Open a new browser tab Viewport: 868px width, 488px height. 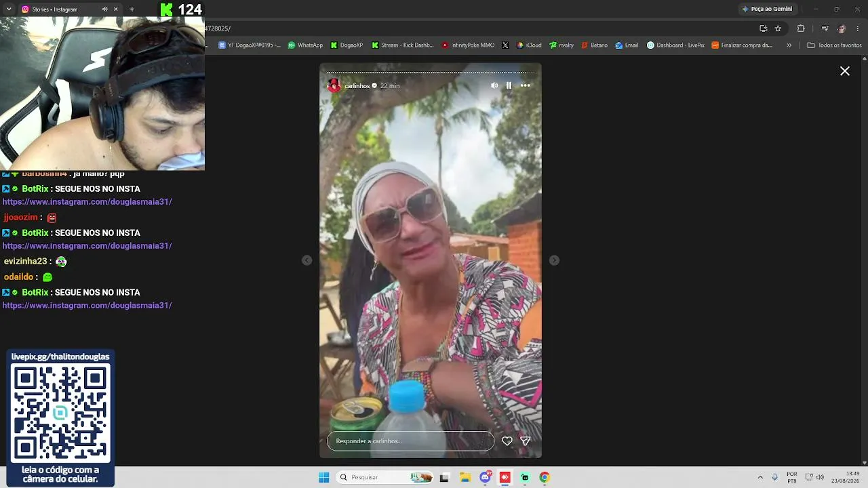pos(132,9)
